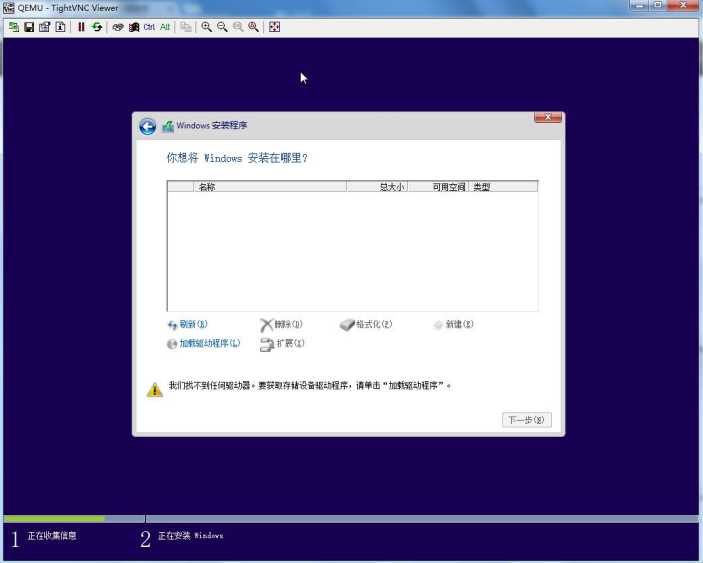The height and width of the screenshot is (563, 703).
Task: Click the yellow warning triangle icon
Action: (155, 390)
